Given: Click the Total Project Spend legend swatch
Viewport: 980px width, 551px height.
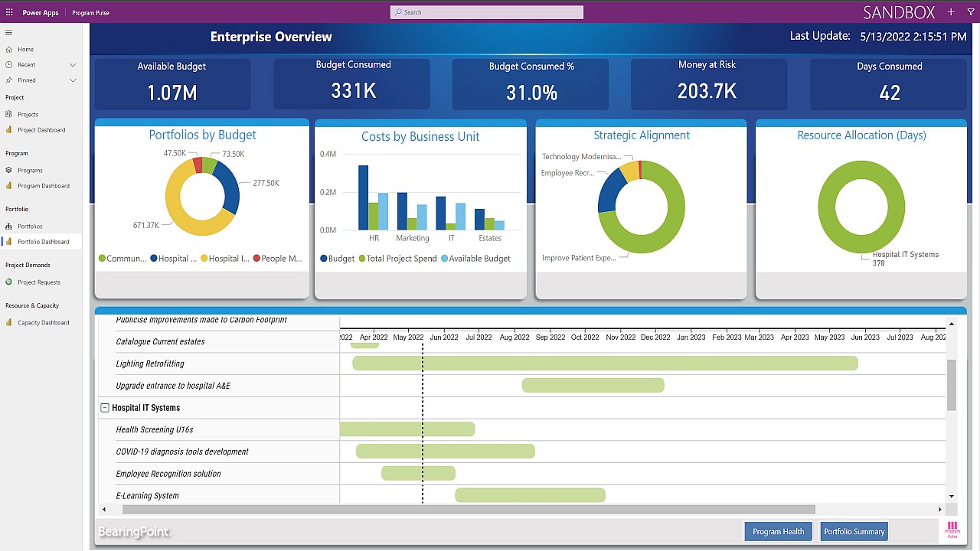Looking at the screenshot, I should [362, 259].
